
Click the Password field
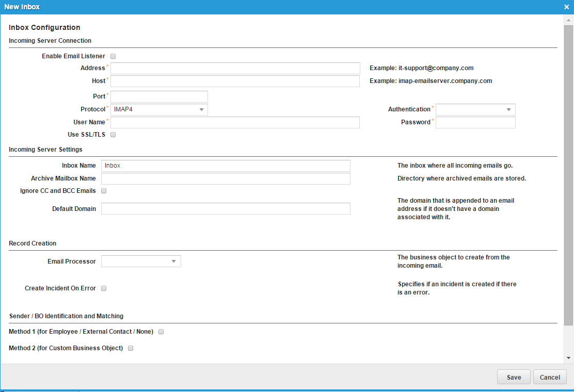pos(475,122)
